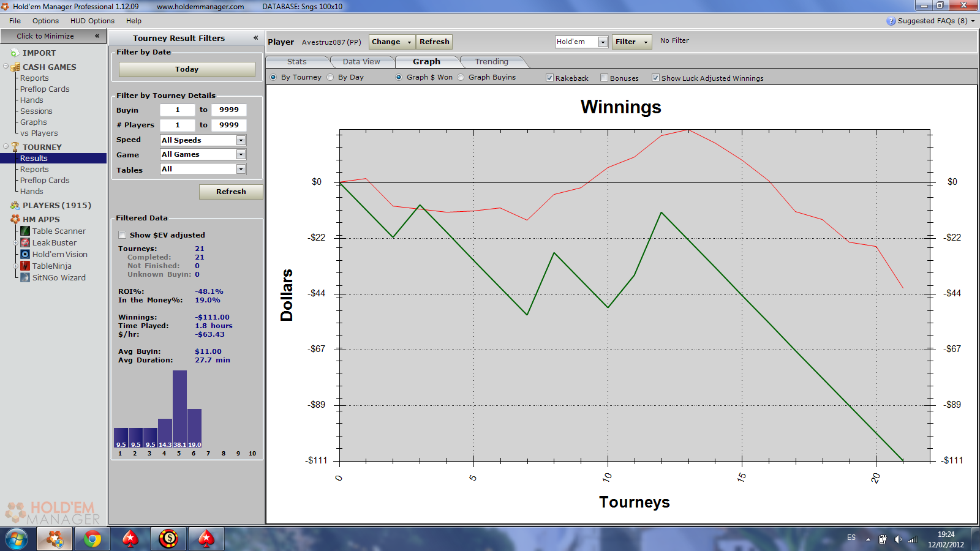980x551 pixels.
Task: Open the Tables dropdown
Action: (241, 169)
